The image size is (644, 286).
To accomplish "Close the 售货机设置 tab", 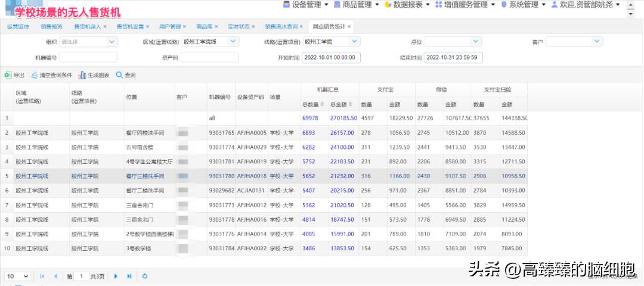I will [x=147, y=27].
